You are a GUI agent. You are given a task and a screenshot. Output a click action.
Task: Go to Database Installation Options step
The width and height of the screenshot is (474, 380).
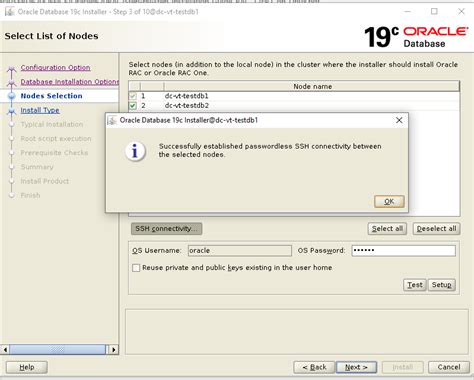point(70,82)
